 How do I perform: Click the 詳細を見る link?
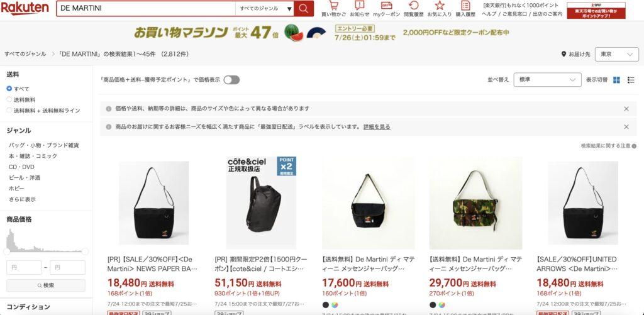point(377,127)
